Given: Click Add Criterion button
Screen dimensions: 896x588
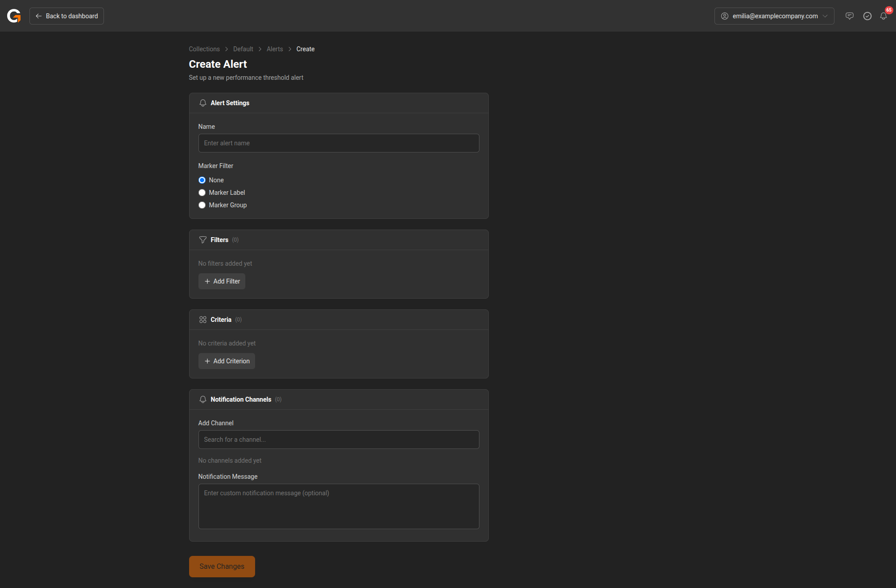Looking at the screenshot, I should pos(227,361).
